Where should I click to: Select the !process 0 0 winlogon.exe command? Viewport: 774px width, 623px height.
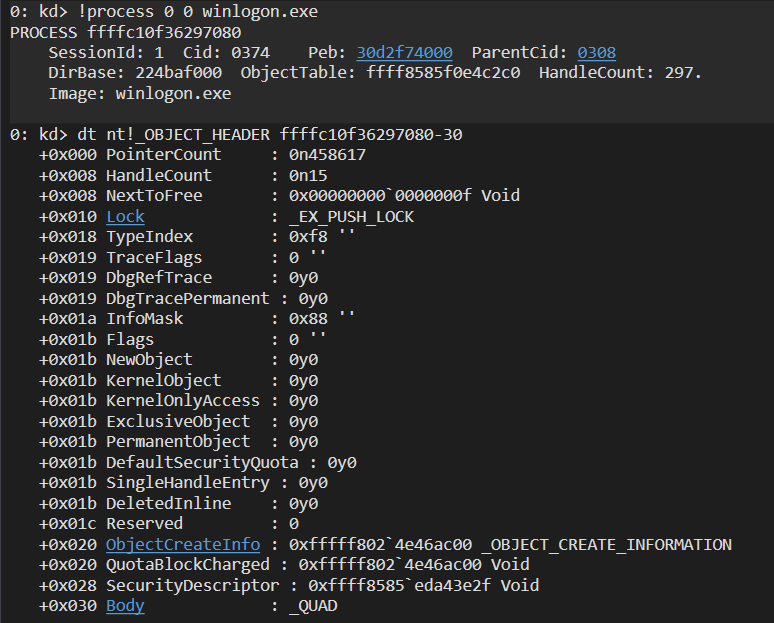[x=197, y=11]
